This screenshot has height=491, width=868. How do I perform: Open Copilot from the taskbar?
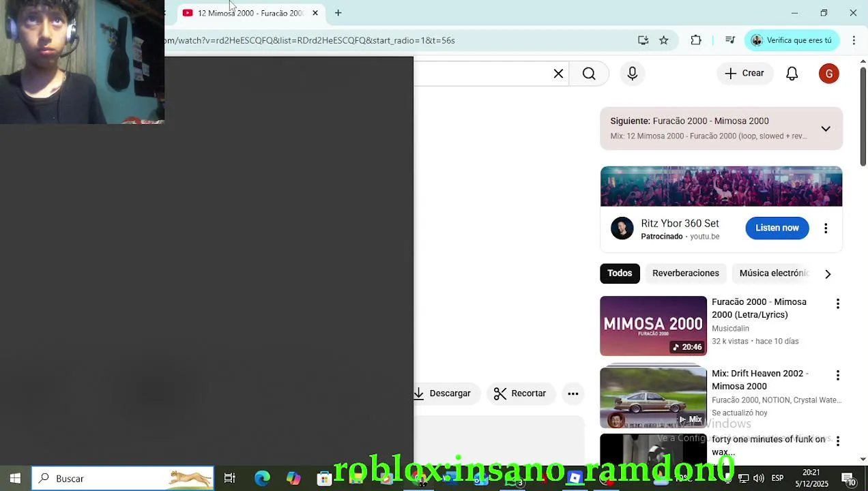[x=293, y=478]
